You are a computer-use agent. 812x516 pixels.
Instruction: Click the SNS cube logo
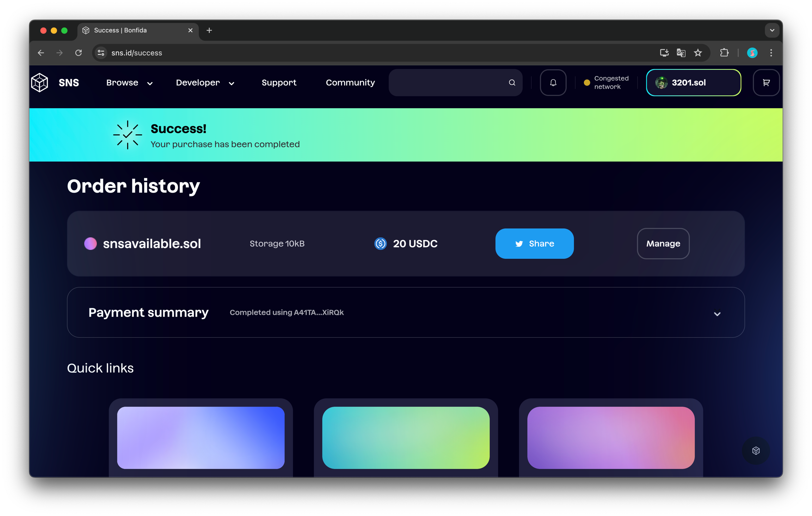click(39, 82)
